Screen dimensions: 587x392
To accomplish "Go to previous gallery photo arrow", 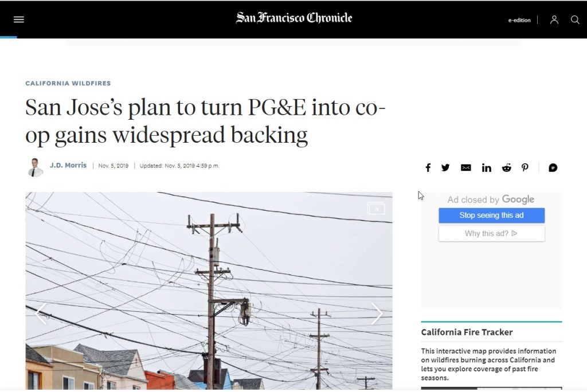I will click(x=41, y=313).
